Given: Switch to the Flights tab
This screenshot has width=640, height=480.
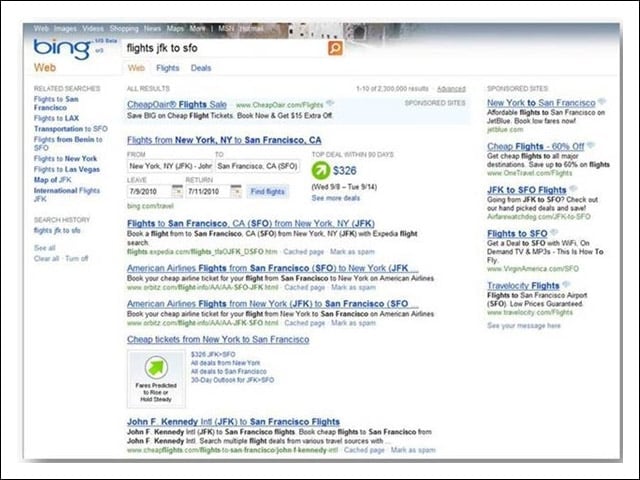Looking at the screenshot, I should [168, 68].
